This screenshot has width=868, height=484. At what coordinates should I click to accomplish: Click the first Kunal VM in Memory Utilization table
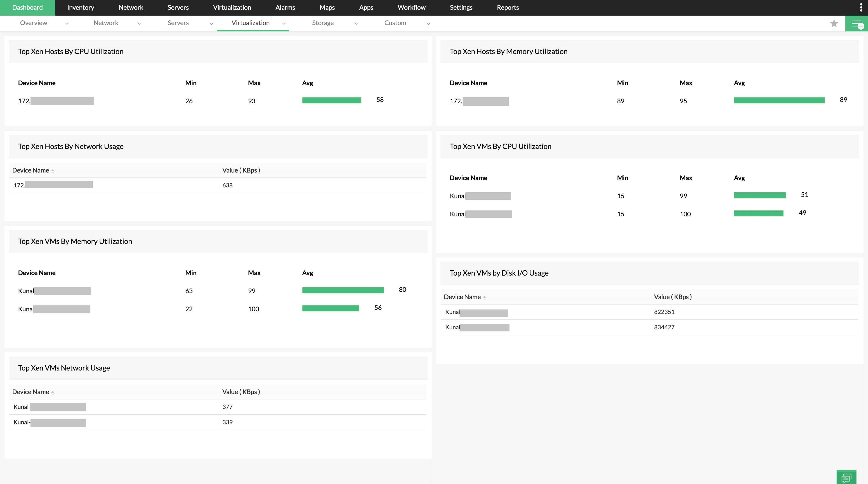click(x=54, y=290)
